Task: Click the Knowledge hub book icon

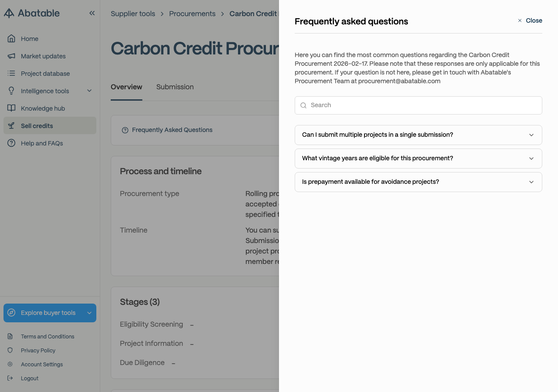Action: click(x=11, y=108)
